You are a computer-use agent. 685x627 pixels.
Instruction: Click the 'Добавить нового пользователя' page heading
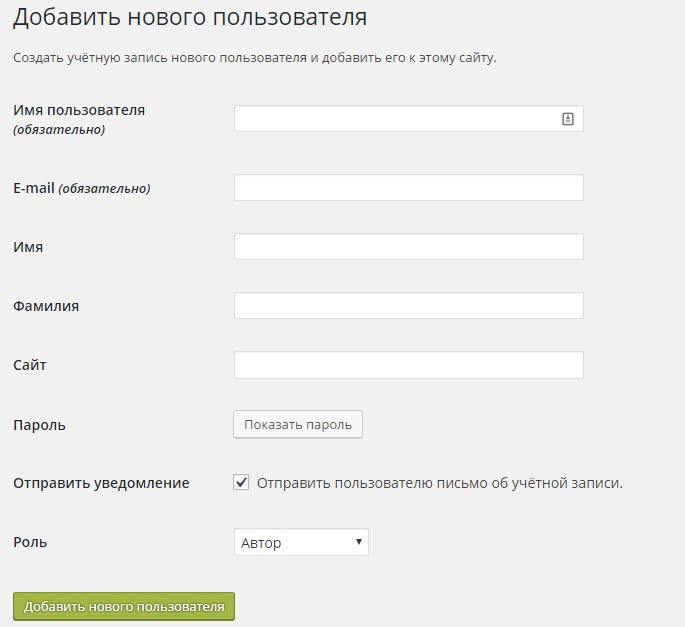(190, 17)
